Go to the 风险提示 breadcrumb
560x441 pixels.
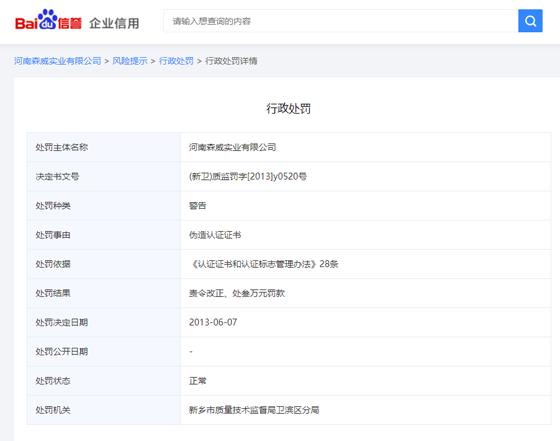tap(130, 61)
